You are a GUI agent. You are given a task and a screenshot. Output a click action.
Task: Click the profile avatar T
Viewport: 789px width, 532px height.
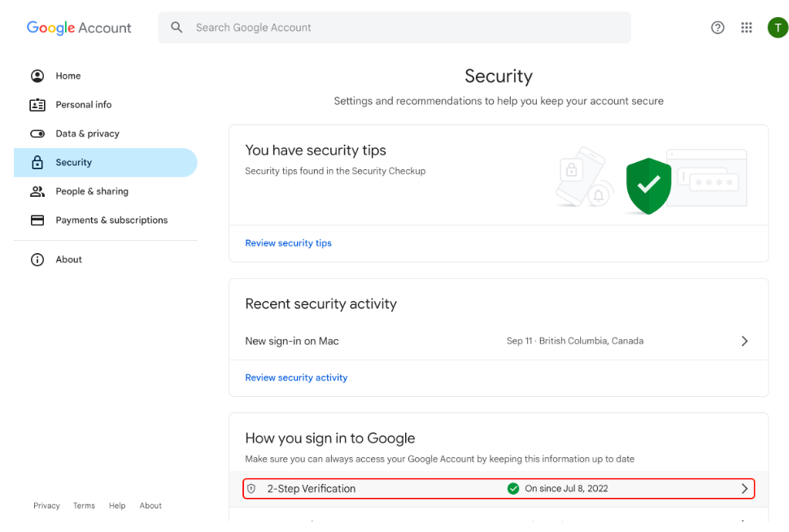(x=777, y=28)
